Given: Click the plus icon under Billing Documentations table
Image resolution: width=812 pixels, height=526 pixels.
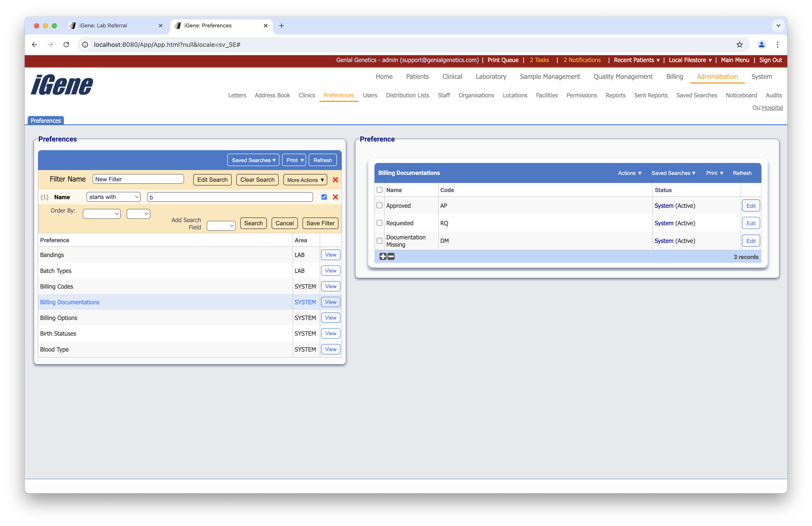Looking at the screenshot, I should coord(383,256).
